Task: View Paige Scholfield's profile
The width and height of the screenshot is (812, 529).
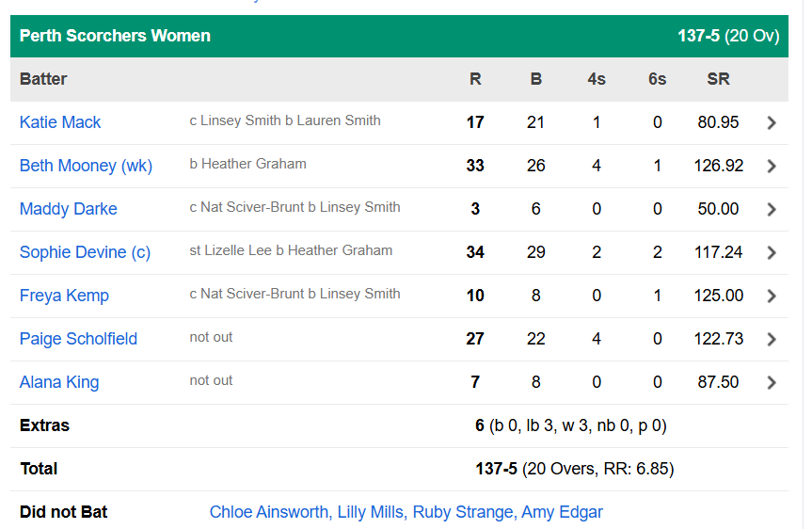Action: pos(78,339)
